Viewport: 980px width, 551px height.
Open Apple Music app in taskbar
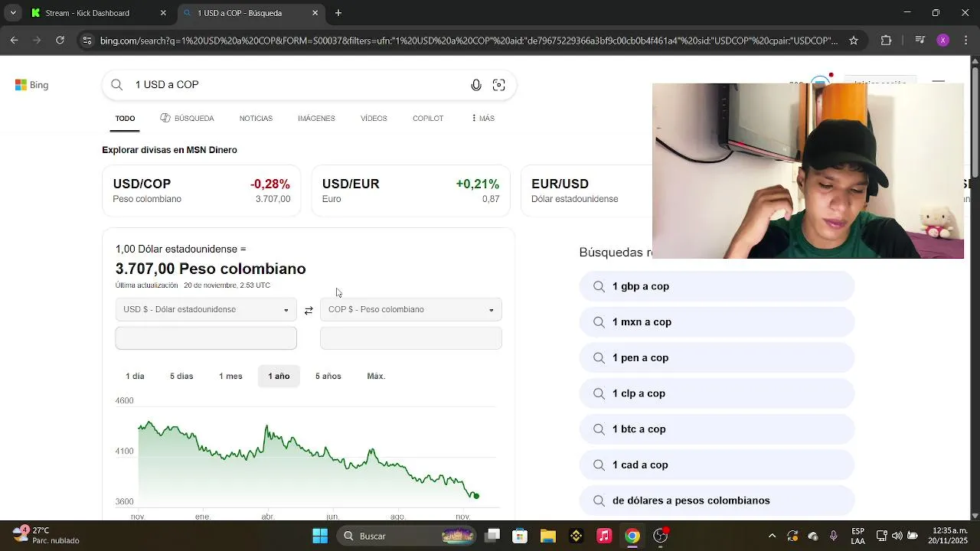604,536
